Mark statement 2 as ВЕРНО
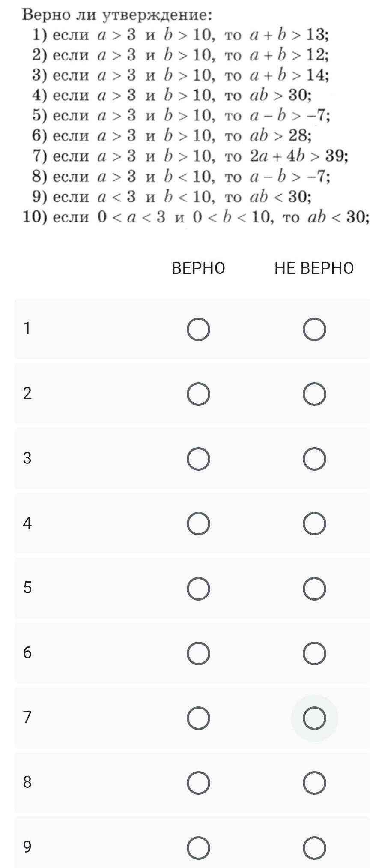Viewport: 370px width, 868px height. (198, 394)
